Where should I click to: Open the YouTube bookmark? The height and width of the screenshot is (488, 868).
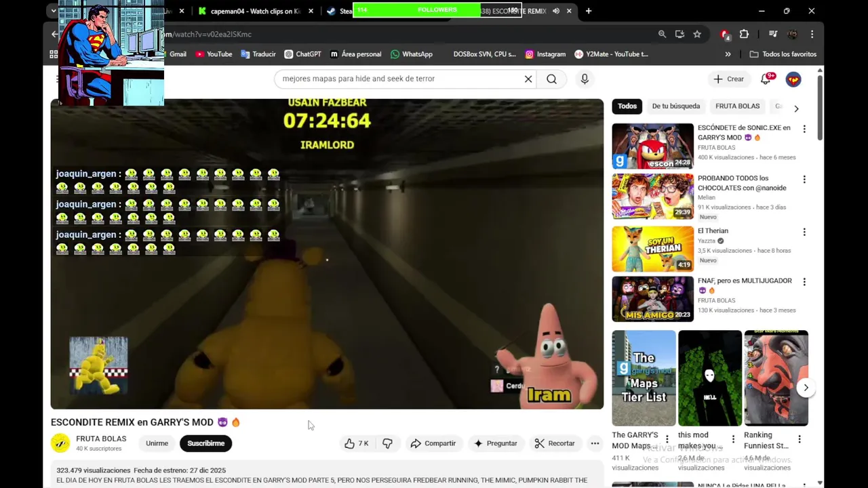pos(214,54)
